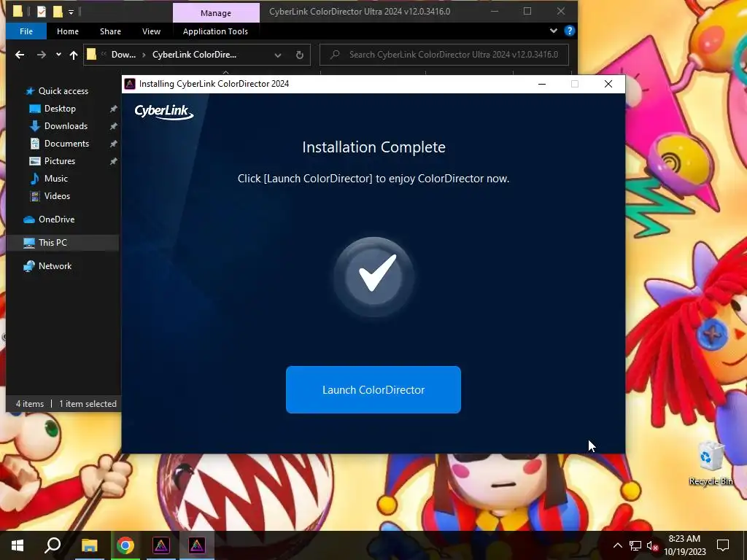
Task: Click the pin icon beside Documents
Action: coord(113,144)
